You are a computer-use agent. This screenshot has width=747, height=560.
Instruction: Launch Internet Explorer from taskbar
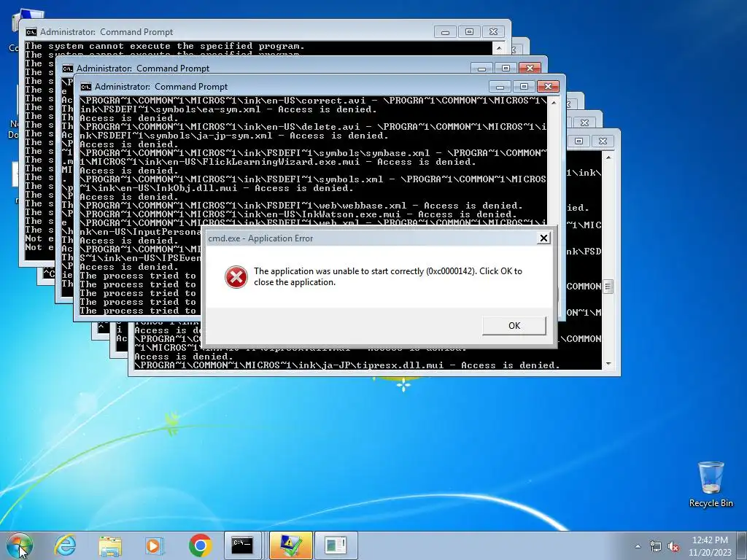click(65, 545)
